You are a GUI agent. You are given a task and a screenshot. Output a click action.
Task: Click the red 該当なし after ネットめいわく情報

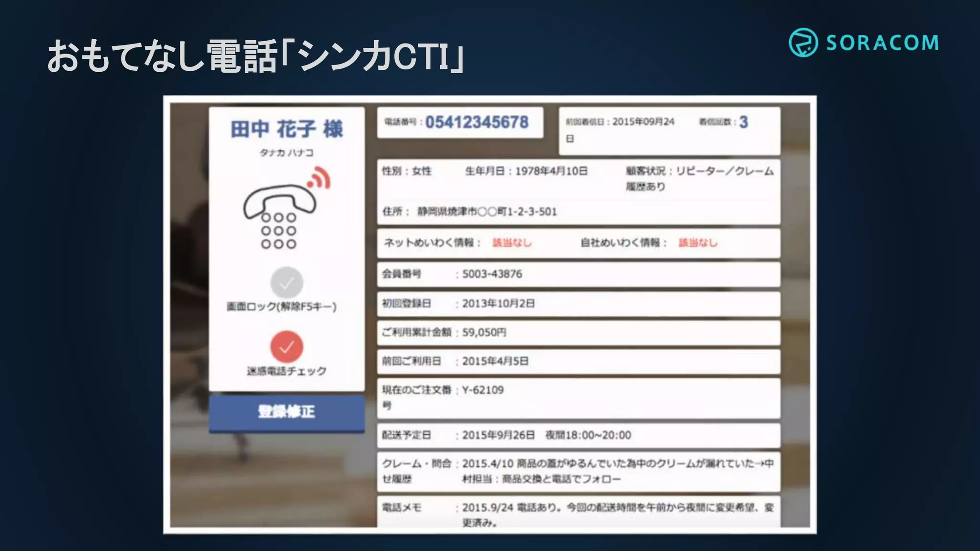512,242
